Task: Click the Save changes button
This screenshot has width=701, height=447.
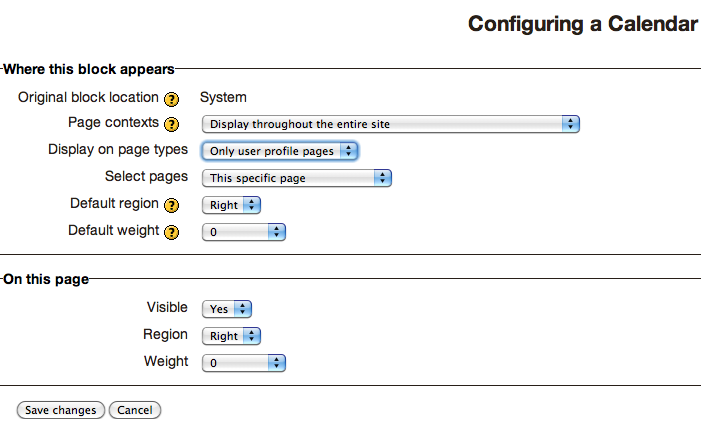Action: (61, 410)
